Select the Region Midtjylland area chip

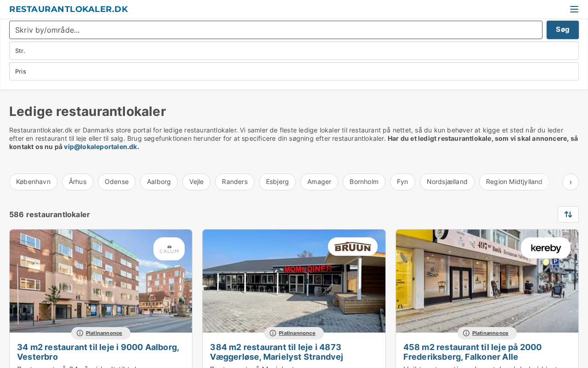(514, 182)
